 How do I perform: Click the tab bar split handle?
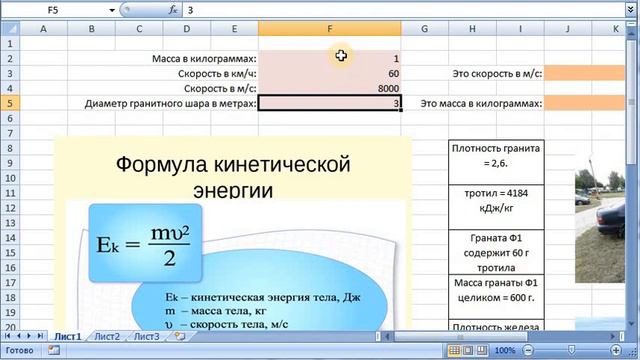(378, 336)
